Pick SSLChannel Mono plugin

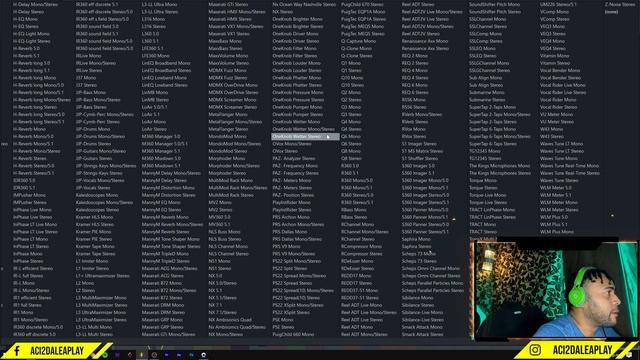click(x=487, y=19)
